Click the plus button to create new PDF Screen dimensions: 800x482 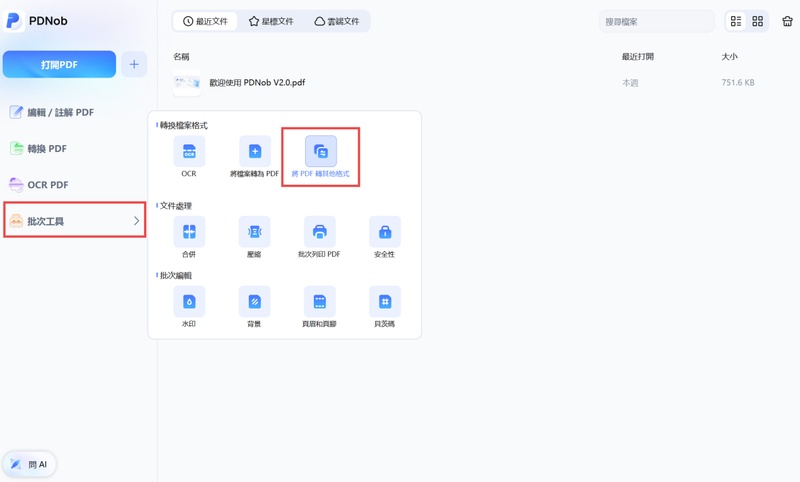click(x=134, y=64)
